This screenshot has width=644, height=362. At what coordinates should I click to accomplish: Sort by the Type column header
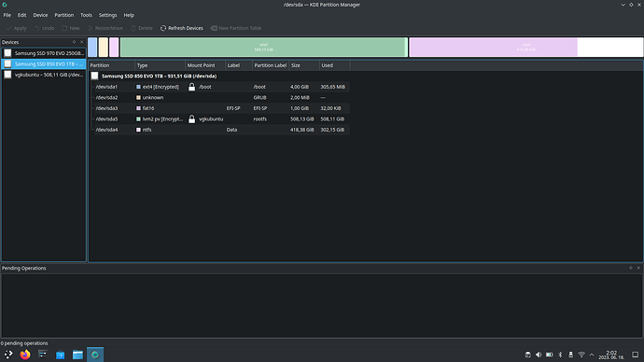point(160,65)
